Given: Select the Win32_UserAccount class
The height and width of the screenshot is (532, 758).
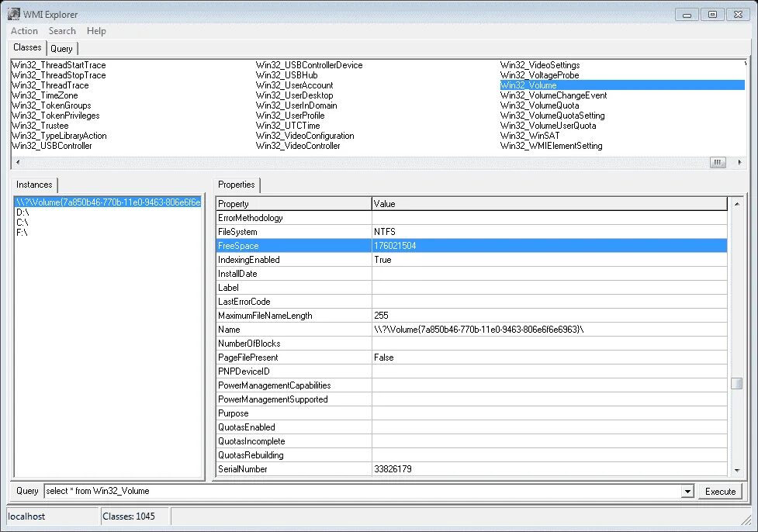Looking at the screenshot, I should (x=294, y=85).
